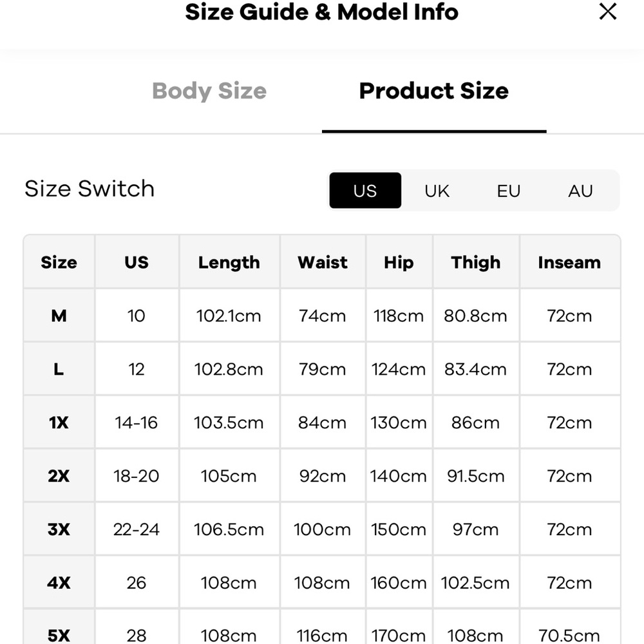Select the M size row label
Viewport: 644px width, 644px height.
tap(59, 316)
